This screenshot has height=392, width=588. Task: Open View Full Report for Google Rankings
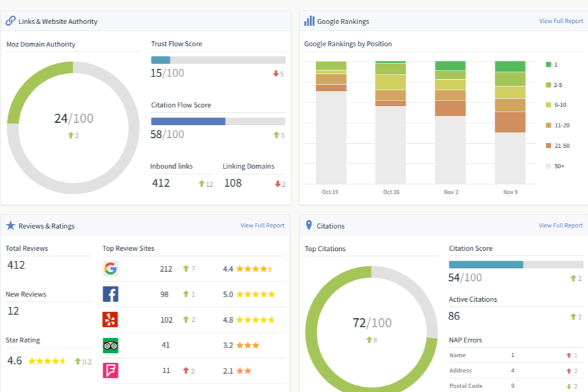tap(561, 21)
